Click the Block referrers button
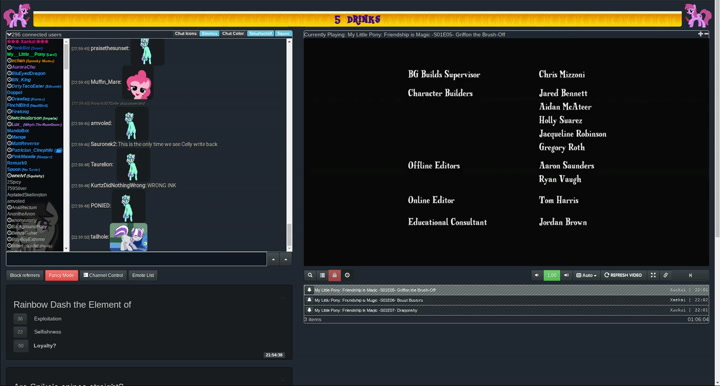 pyautogui.click(x=25, y=275)
